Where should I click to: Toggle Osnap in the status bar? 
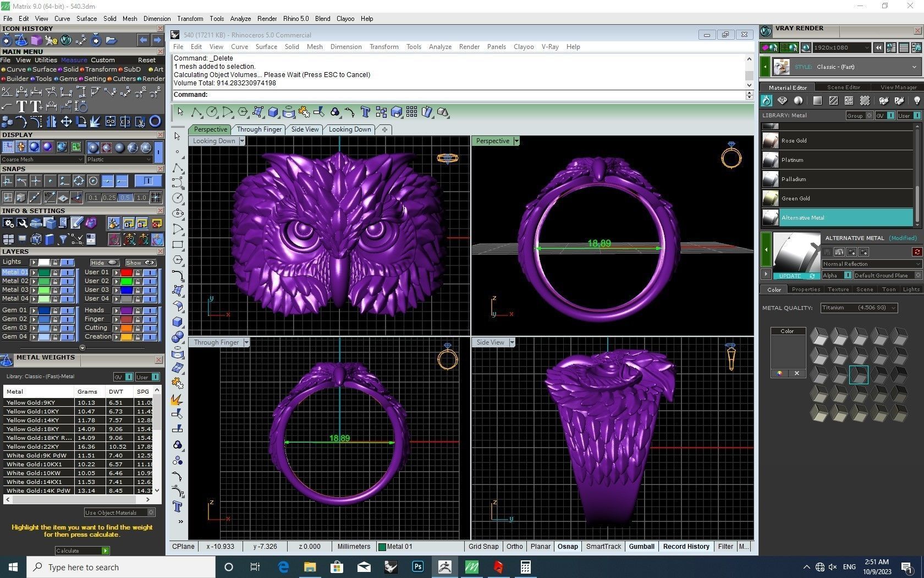click(568, 547)
